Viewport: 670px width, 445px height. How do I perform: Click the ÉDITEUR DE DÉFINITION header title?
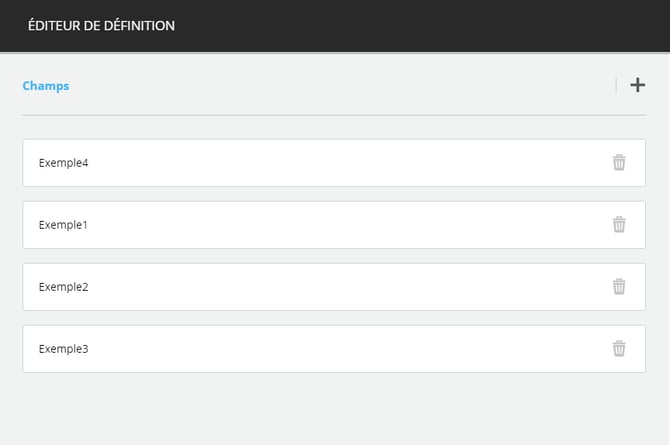click(101, 25)
